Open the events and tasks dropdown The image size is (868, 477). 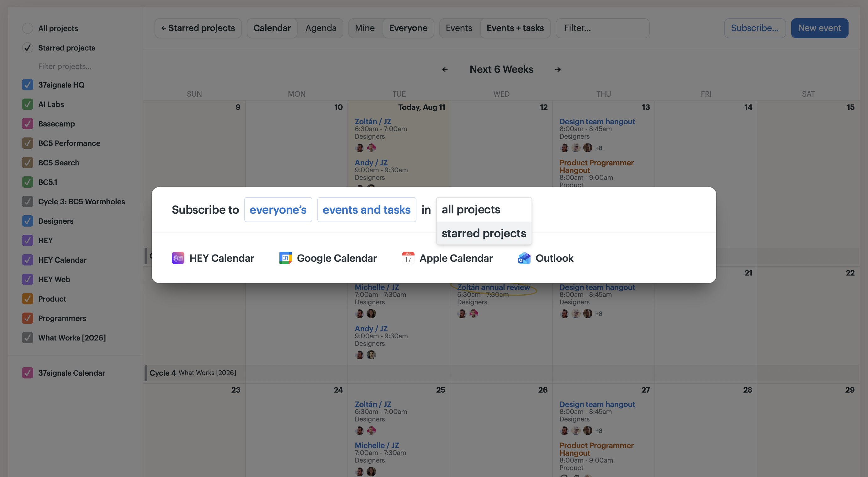click(367, 210)
